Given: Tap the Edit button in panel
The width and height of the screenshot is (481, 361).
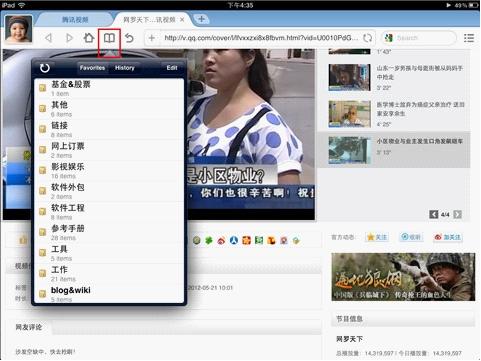Looking at the screenshot, I should [x=172, y=68].
